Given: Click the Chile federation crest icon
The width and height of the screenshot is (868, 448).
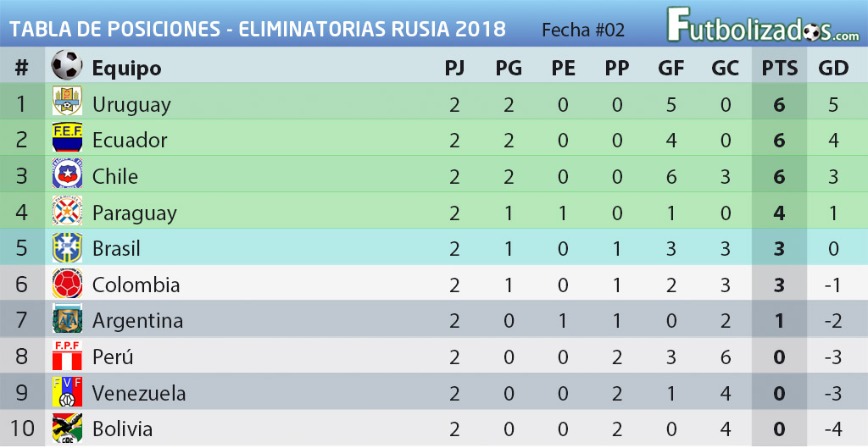Looking at the screenshot, I should pos(67,174).
